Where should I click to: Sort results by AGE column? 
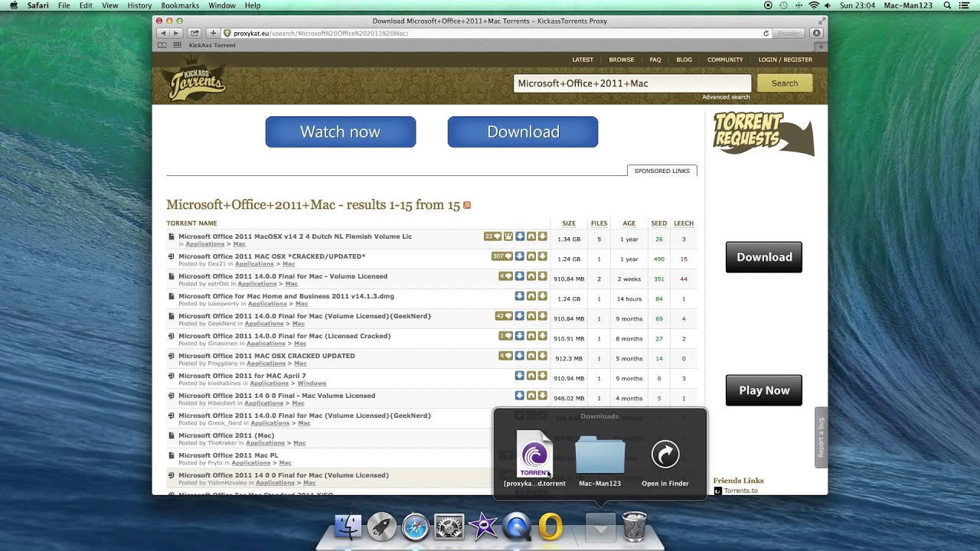pyautogui.click(x=629, y=223)
